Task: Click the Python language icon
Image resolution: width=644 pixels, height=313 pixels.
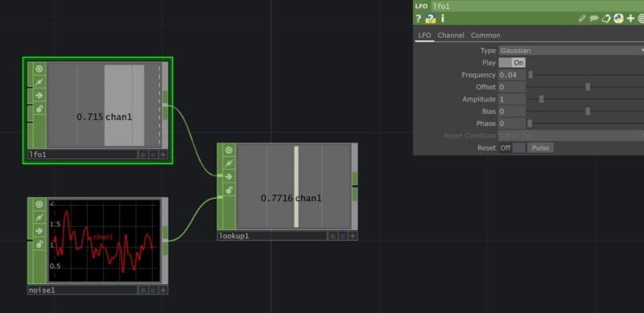Action: pos(618,19)
